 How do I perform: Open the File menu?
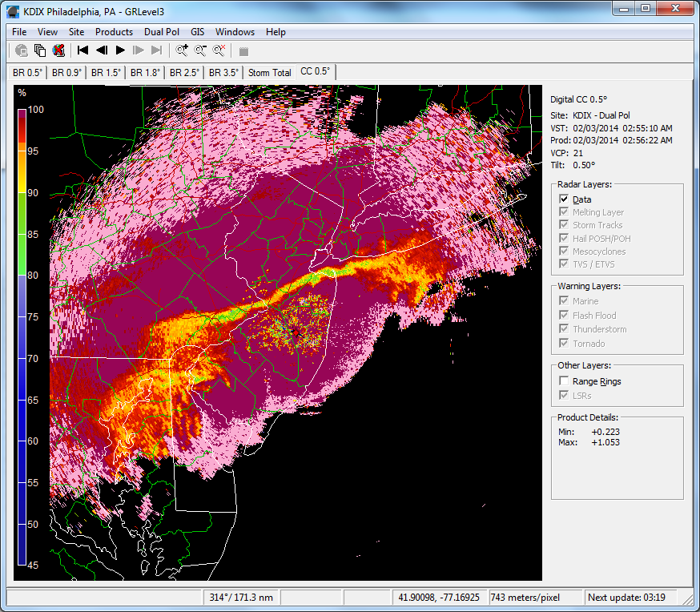pos(19,32)
